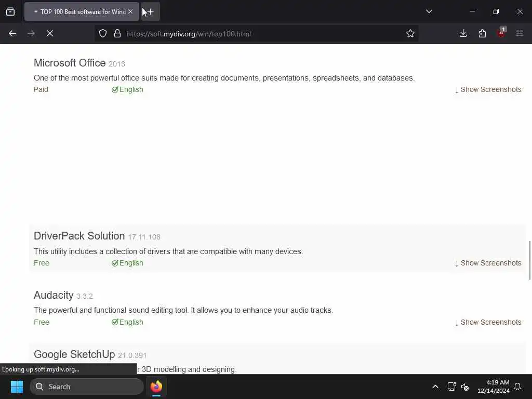The image size is (532, 399).
Task: Open the Microsoft Office title link
Action: [70, 63]
